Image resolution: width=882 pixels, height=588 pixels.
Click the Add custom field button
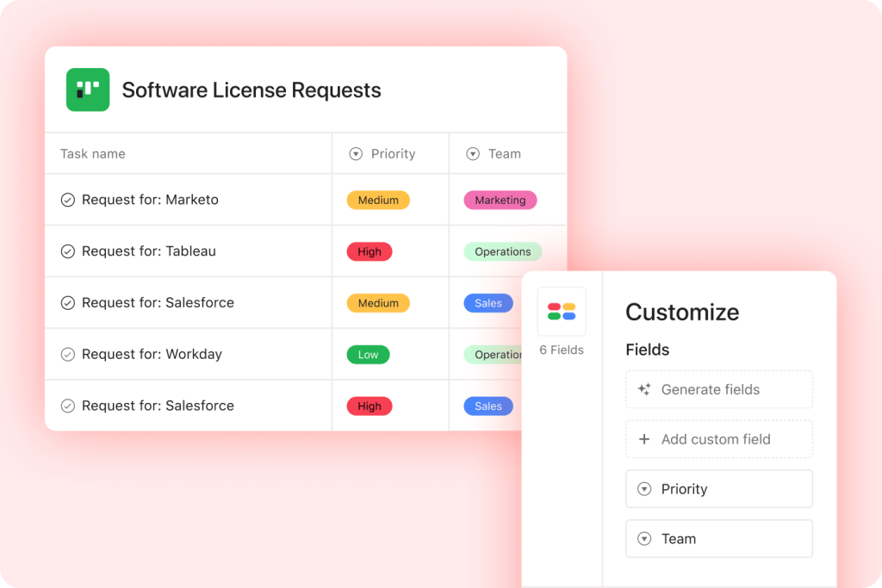[719, 439]
